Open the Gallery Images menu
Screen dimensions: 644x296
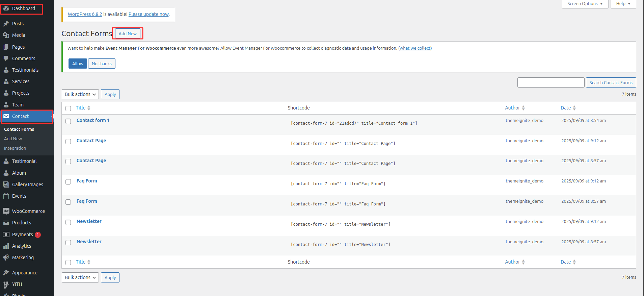tap(27, 184)
